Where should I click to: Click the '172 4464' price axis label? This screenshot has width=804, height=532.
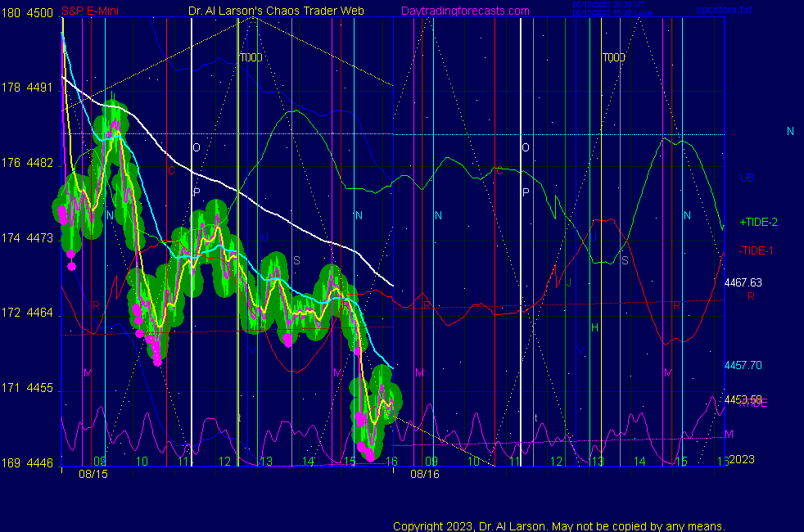click(x=28, y=313)
